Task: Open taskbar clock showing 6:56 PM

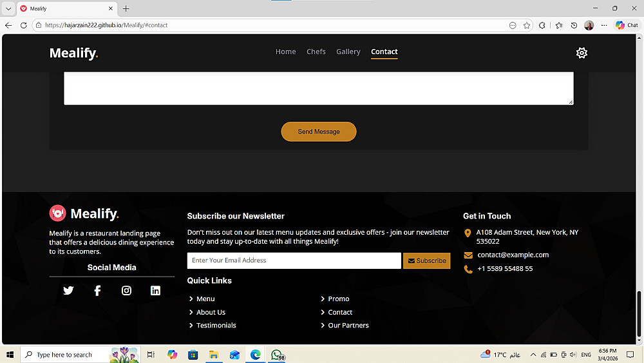Action: tap(607, 355)
